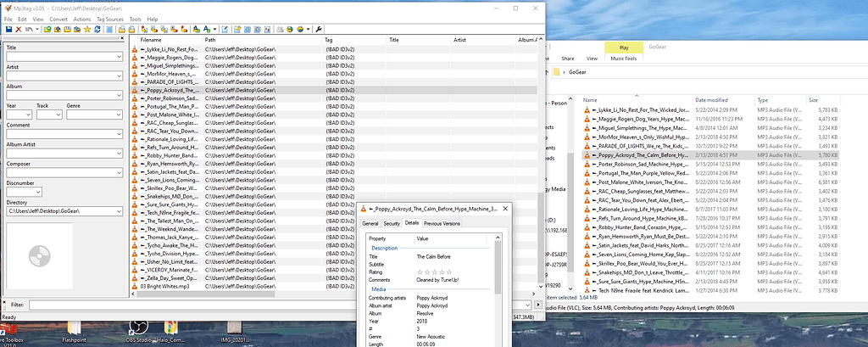Open the Tag Sources dropdown arrow

[309, 29]
